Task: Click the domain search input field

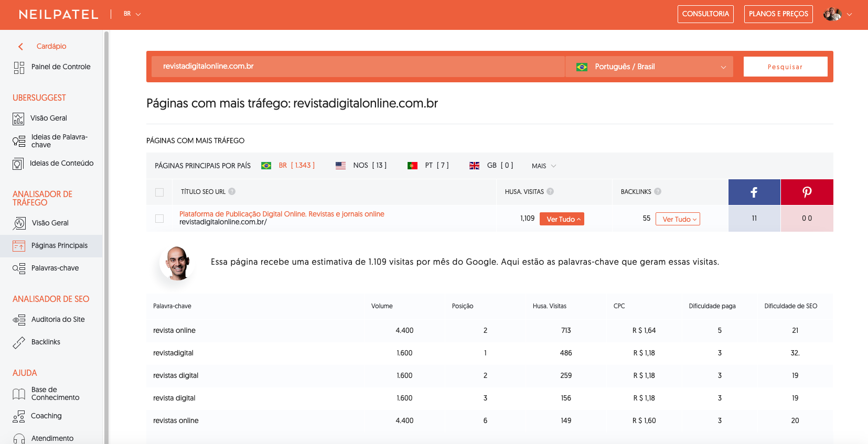Action: click(x=358, y=67)
